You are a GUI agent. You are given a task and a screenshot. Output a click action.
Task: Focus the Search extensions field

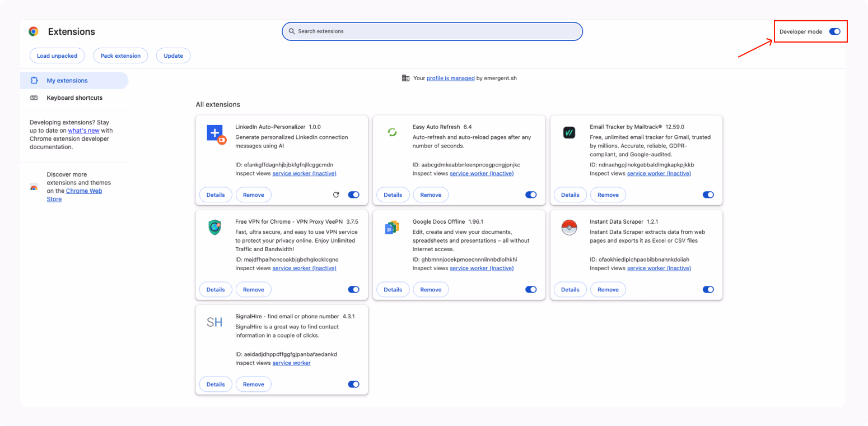pyautogui.click(x=432, y=31)
